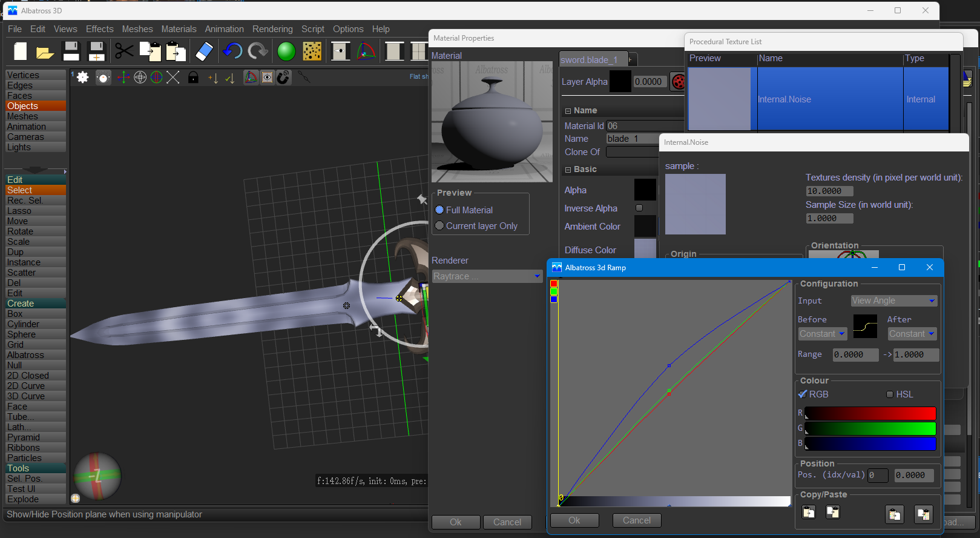Open the After Constant dropdown

[912, 334]
